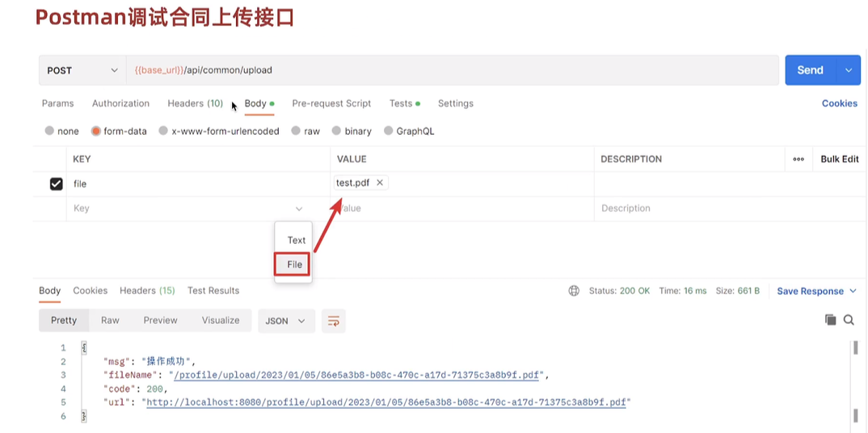Expand the Save Response dropdown arrow
The image size is (868, 433).
click(853, 291)
